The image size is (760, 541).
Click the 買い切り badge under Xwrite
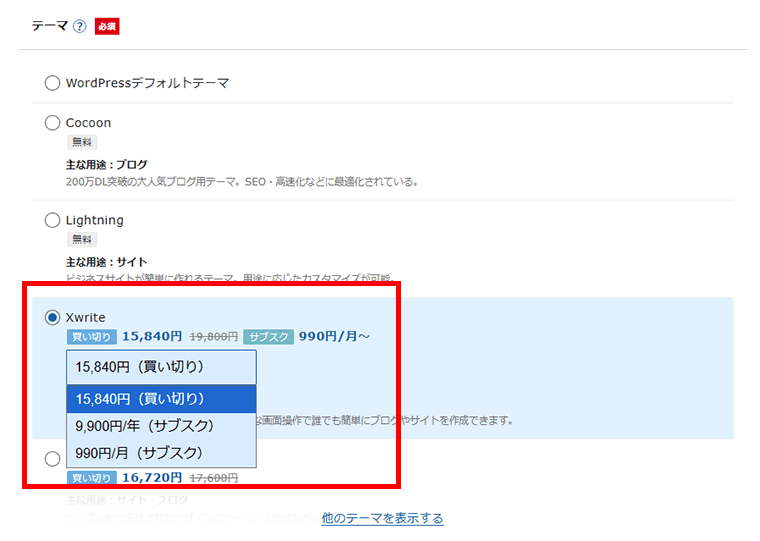tap(92, 337)
